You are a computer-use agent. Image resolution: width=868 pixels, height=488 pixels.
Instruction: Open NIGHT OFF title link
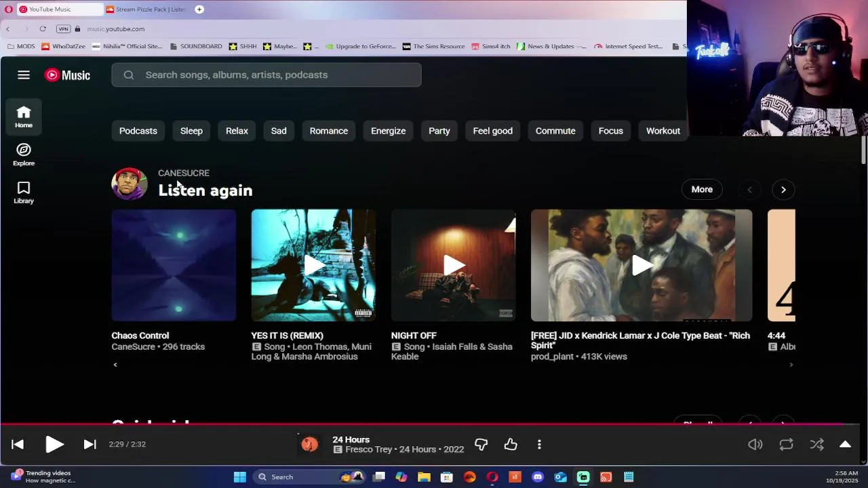pos(414,335)
